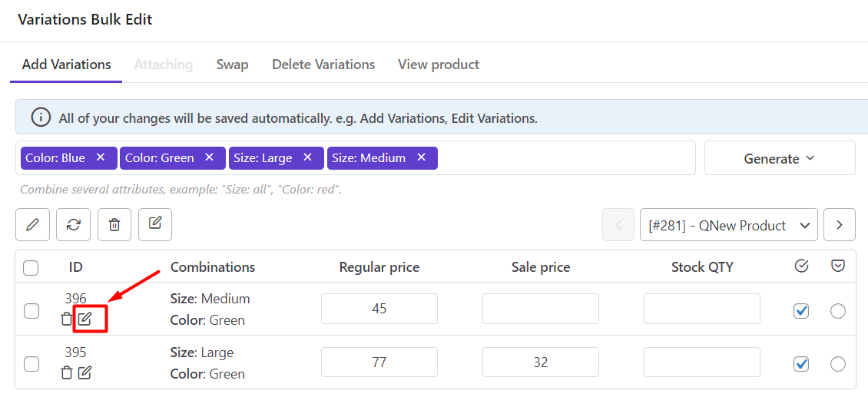Expand the Generate dropdown
The height and width of the screenshot is (407, 868).
coord(779,158)
